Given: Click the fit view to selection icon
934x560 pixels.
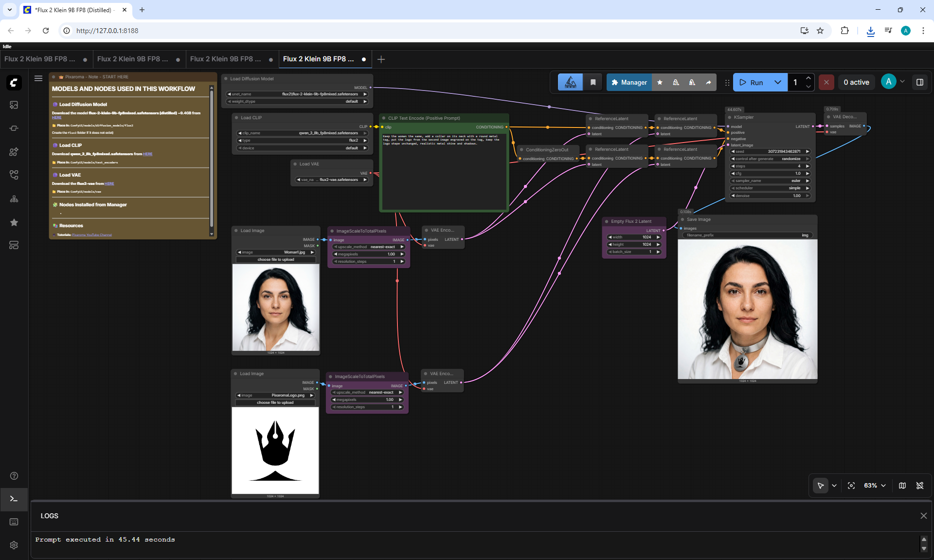Looking at the screenshot, I should pyautogui.click(x=851, y=486).
